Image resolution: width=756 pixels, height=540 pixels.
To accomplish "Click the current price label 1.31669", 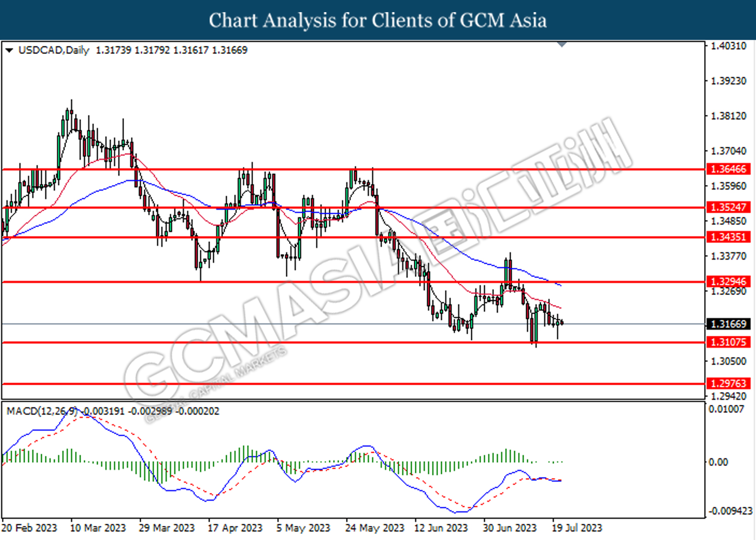I will coord(728,324).
